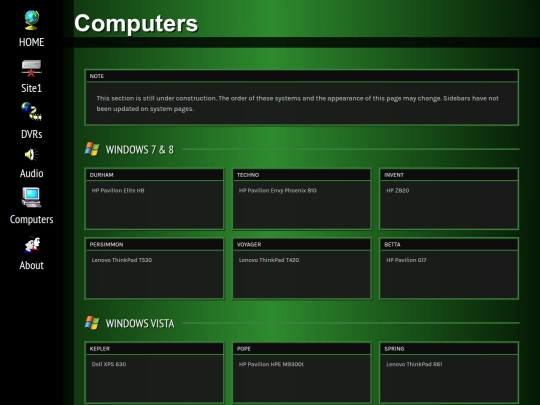The height and width of the screenshot is (405, 540).
Task: Navigate to the DVRs link
Action: (x=31, y=134)
